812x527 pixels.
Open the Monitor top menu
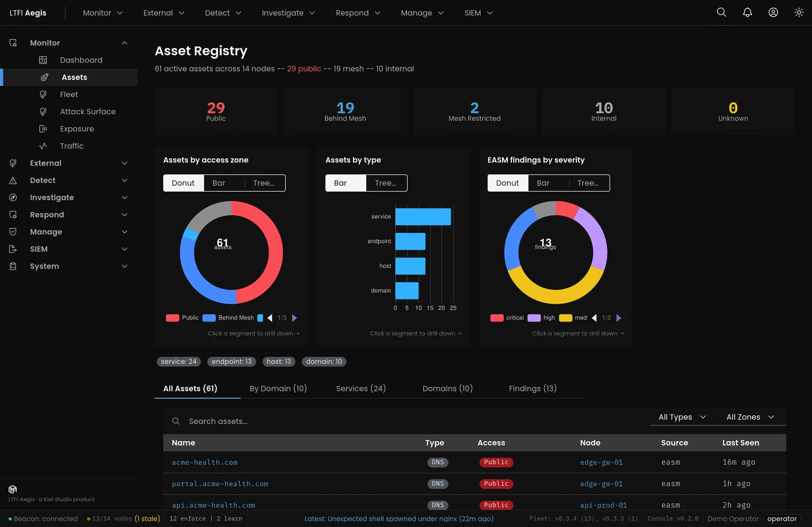click(103, 13)
